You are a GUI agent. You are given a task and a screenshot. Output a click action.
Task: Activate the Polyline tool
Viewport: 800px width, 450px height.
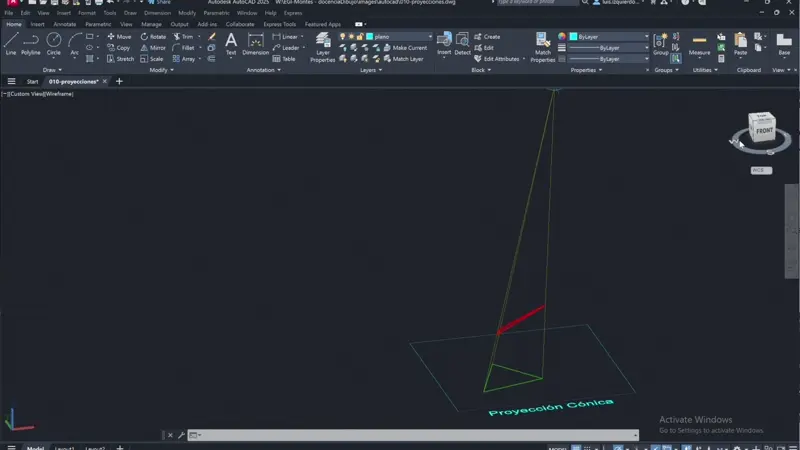31,42
